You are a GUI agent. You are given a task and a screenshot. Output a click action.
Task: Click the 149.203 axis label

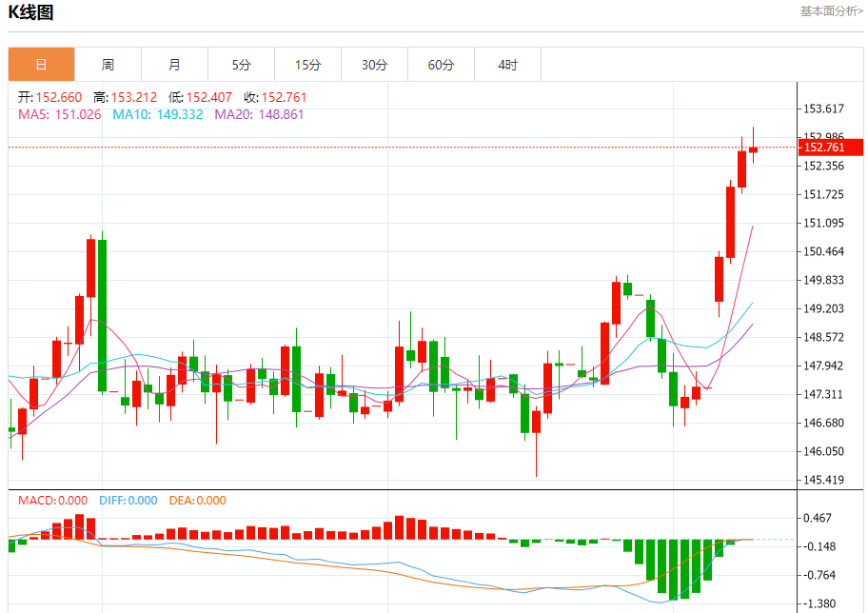[x=823, y=308]
